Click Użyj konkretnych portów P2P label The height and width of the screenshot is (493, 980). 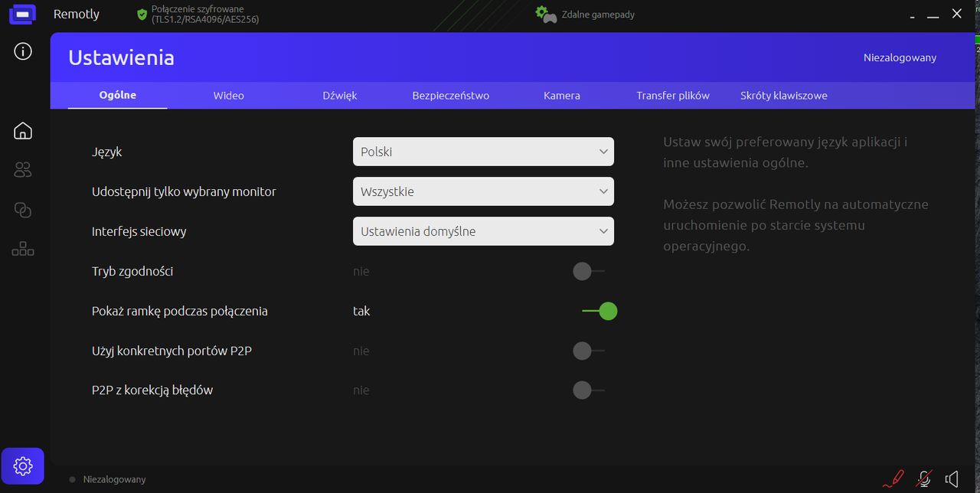click(171, 351)
